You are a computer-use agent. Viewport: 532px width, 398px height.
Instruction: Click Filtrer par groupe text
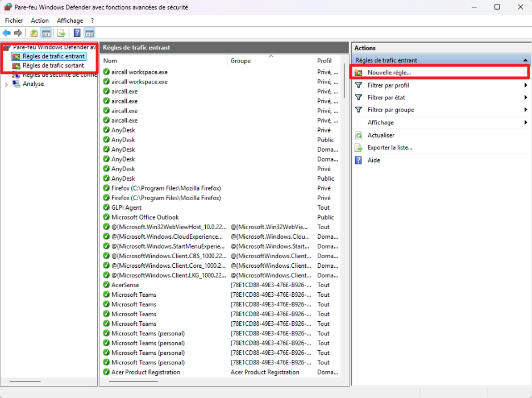(x=391, y=110)
